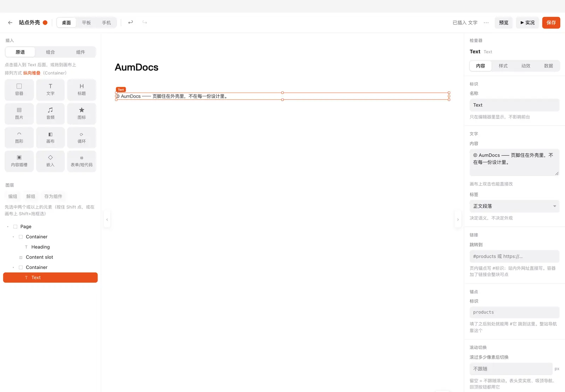Insert a 表单/短代码 form shortcode element
565x392 pixels.
click(x=82, y=161)
